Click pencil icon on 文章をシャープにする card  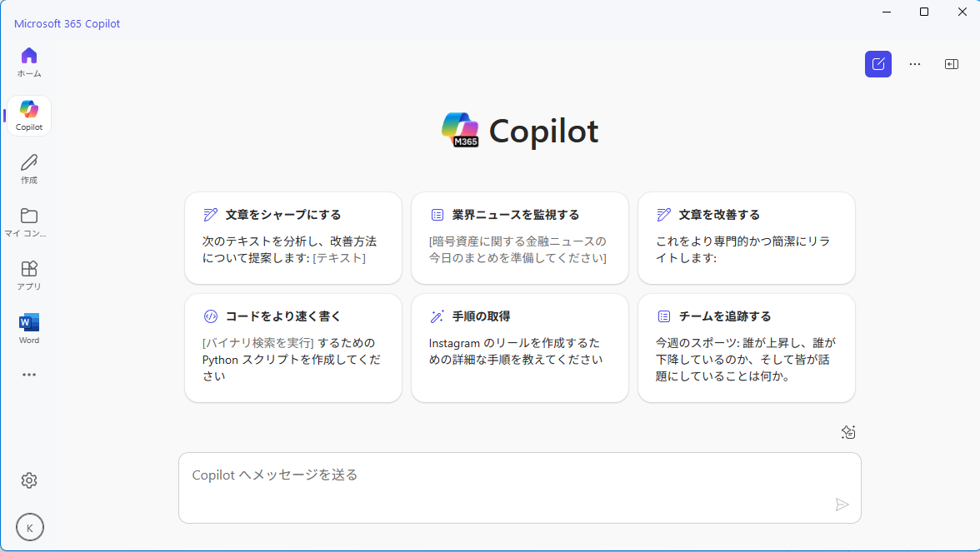pos(211,215)
